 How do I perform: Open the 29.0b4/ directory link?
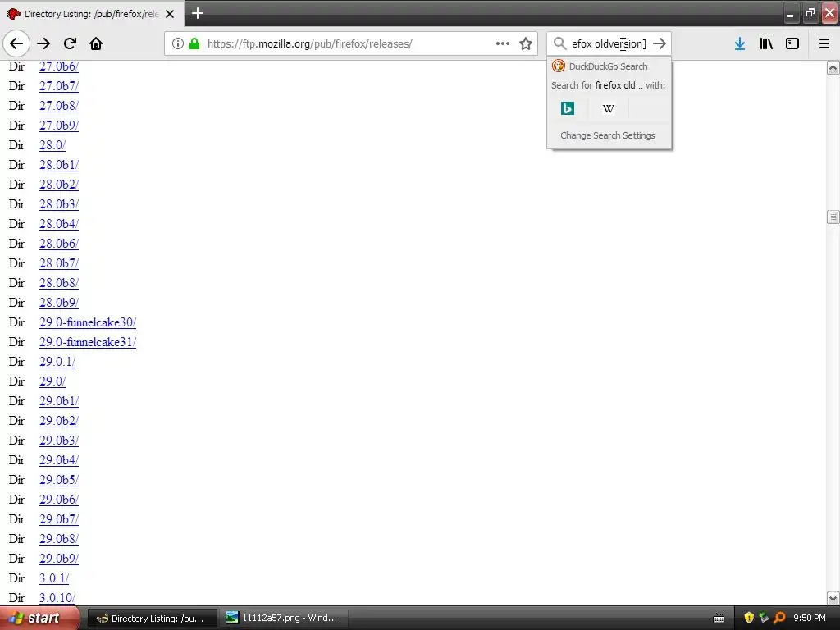click(x=59, y=460)
